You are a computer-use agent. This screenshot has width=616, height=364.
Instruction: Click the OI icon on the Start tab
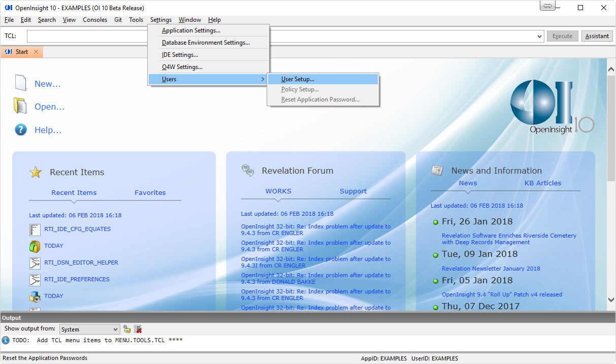tap(8, 52)
